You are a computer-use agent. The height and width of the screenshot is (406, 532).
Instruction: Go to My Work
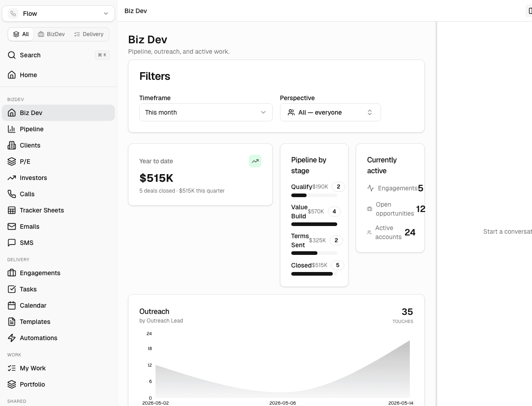click(58, 368)
